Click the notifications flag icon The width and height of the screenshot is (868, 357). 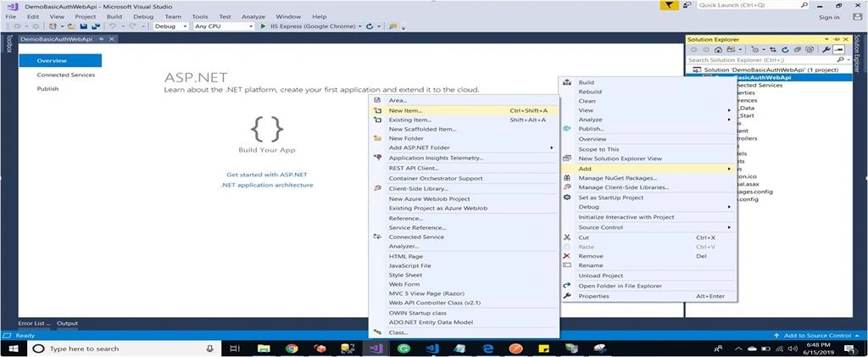click(670, 5)
